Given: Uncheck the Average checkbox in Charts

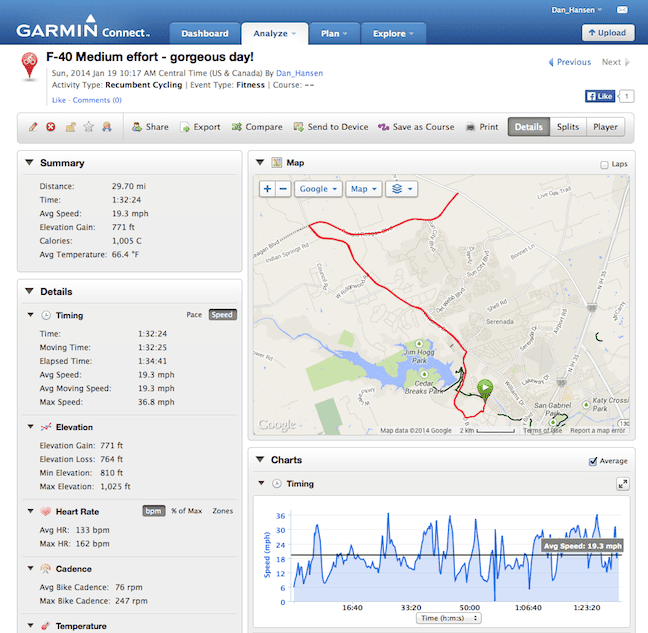Looking at the screenshot, I should pos(594,461).
